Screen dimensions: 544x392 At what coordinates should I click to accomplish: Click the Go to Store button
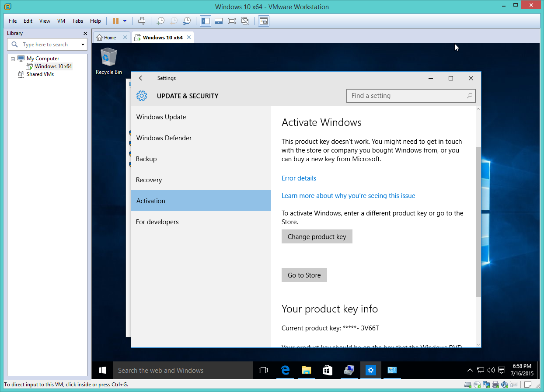point(304,275)
